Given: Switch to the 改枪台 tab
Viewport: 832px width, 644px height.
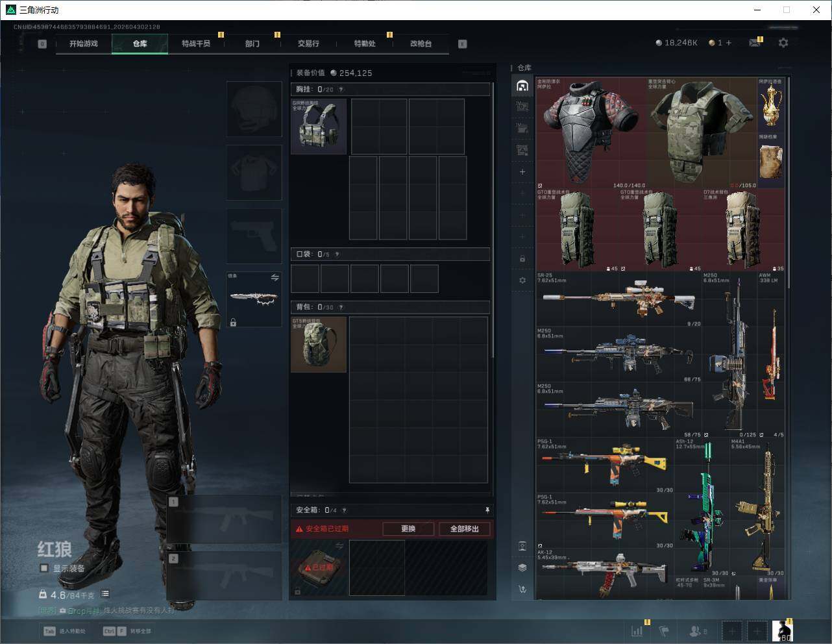Looking at the screenshot, I should (421, 43).
